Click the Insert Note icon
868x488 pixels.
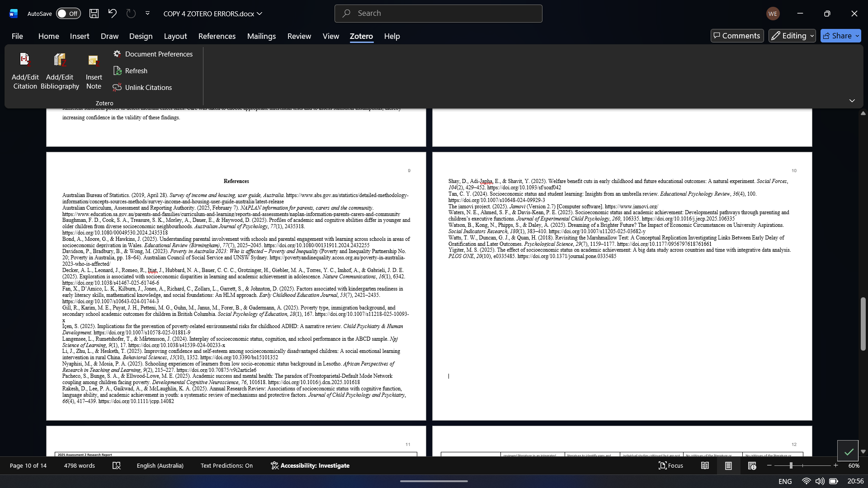94,60
